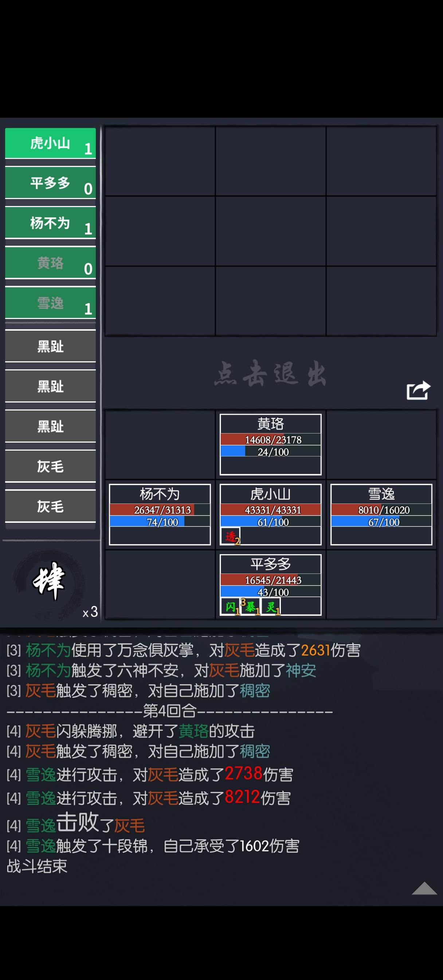Tap the 灵 buff icon on 平多多
Image resolution: width=443 pixels, height=980 pixels.
tap(271, 606)
